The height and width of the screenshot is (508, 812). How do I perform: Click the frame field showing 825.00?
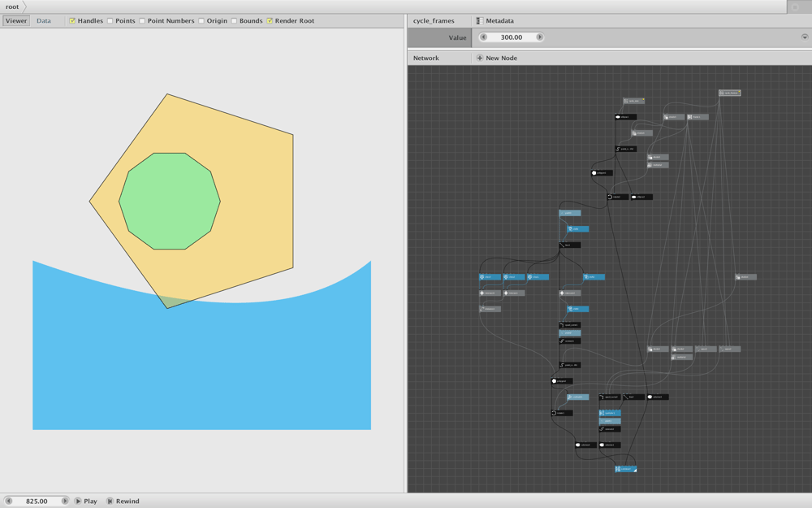37,501
